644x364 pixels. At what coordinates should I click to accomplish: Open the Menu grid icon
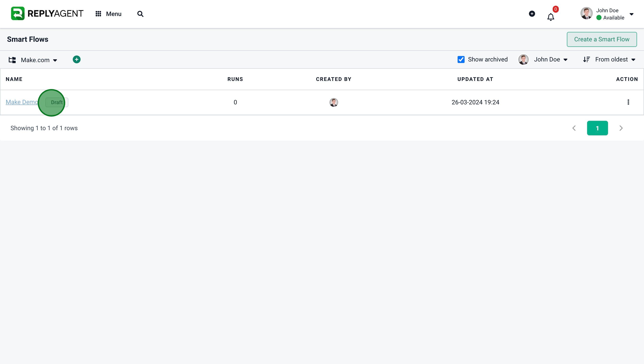click(98, 14)
